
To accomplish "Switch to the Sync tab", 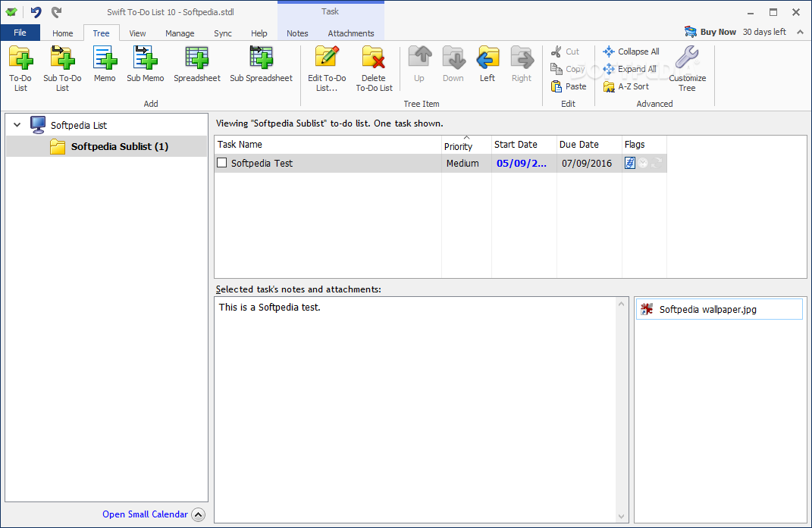I will [x=223, y=33].
